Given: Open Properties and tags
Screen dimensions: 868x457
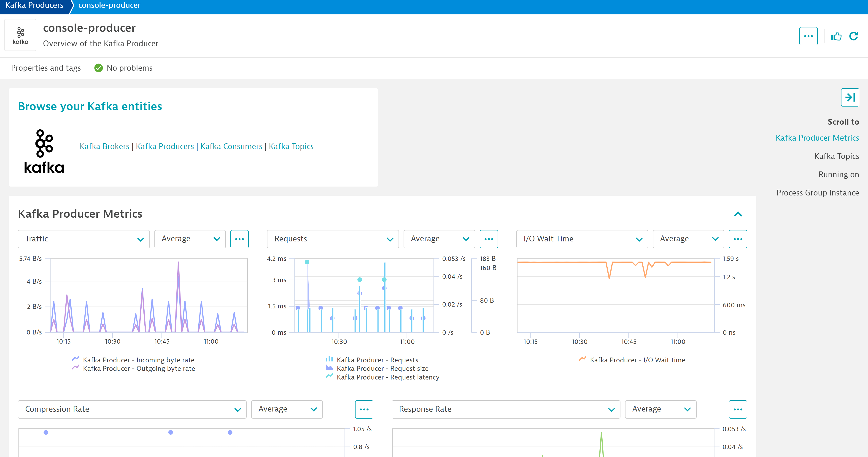Looking at the screenshot, I should click(46, 68).
